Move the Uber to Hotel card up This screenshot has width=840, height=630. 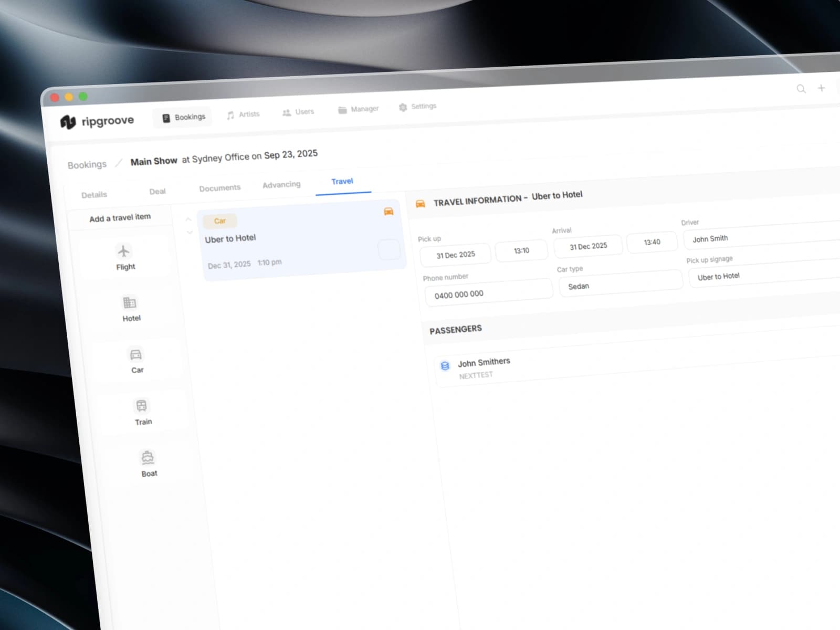[x=189, y=219]
